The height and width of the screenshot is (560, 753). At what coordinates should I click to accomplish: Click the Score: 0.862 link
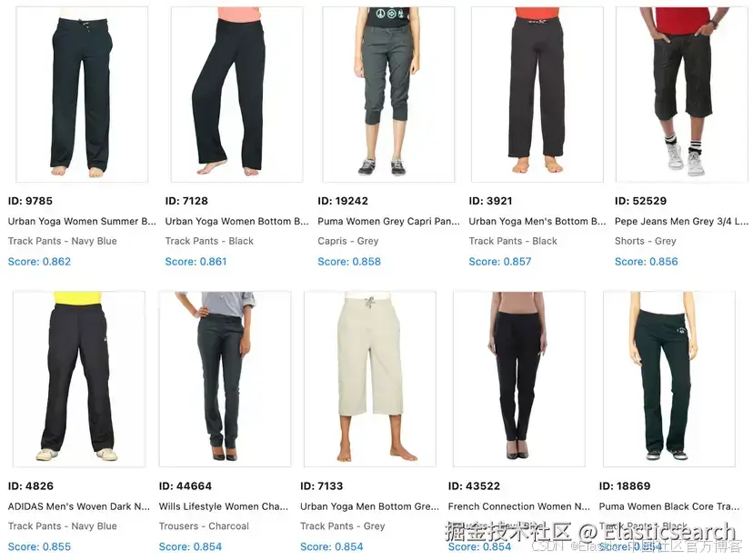tap(39, 262)
